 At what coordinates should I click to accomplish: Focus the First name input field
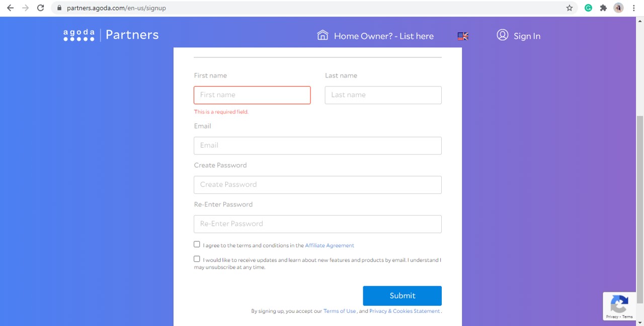252,95
